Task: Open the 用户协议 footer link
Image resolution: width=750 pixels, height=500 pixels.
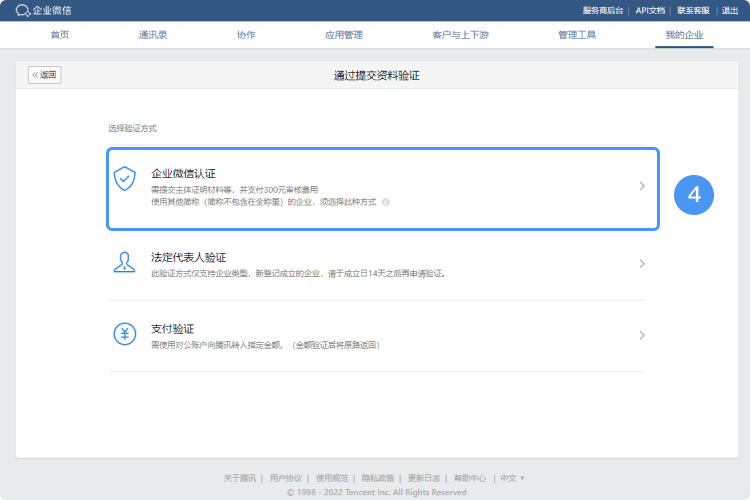Action: click(x=286, y=478)
